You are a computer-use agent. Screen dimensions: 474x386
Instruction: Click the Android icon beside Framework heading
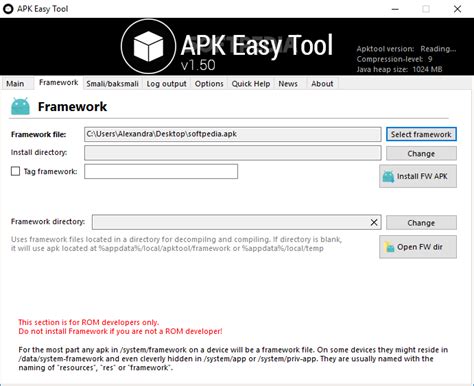coord(20,106)
